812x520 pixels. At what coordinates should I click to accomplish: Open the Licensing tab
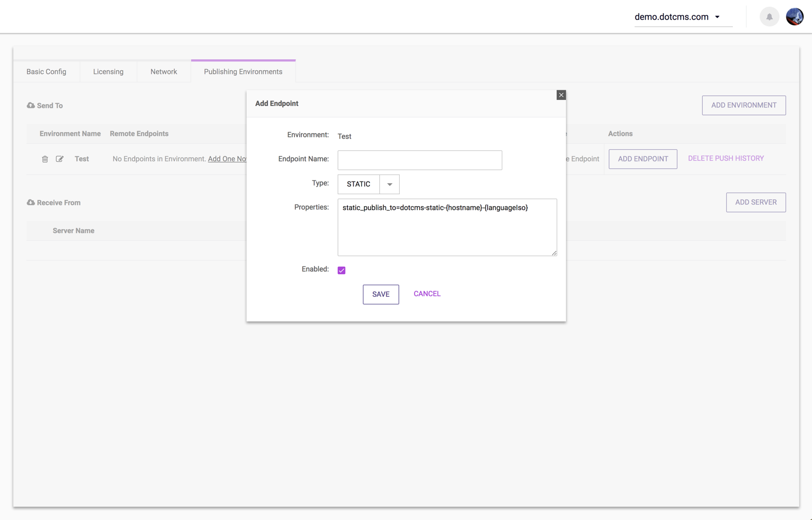pyautogui.click(x=108, y=72)
